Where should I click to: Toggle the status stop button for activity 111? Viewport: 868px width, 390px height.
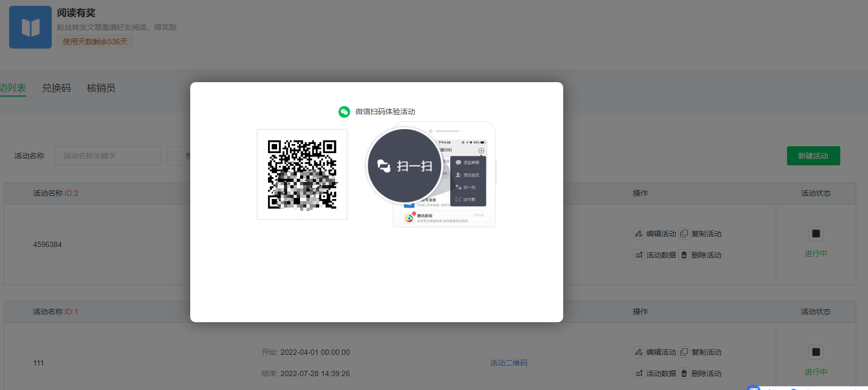(815, 352)
